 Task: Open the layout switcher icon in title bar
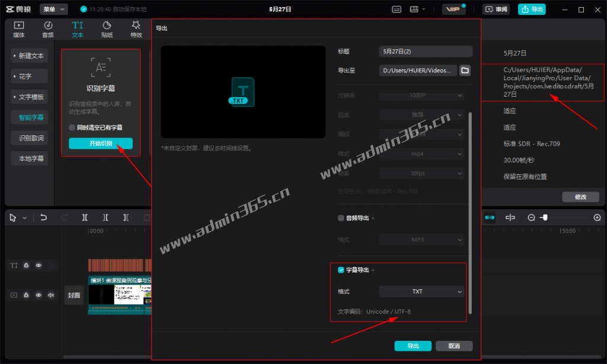414,9
